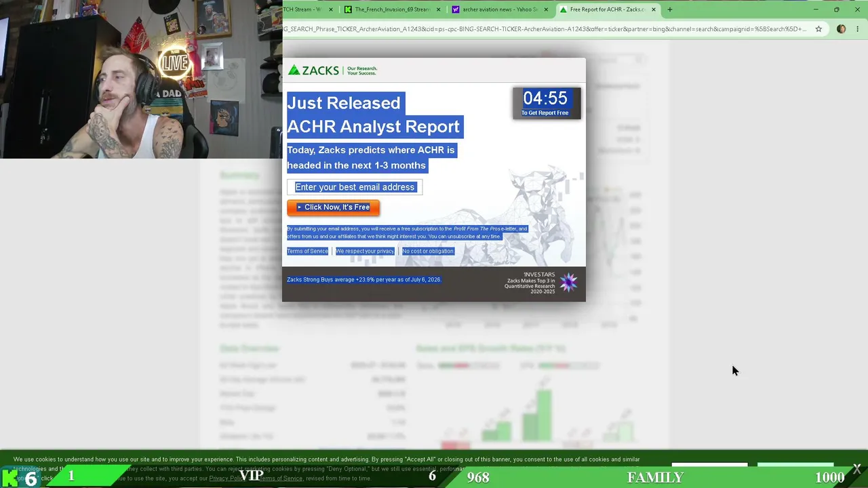This screenshot has width=868, height=488.
Task: Click the Zacks favicon on the active tab
Action: click(x=563, y=9)
